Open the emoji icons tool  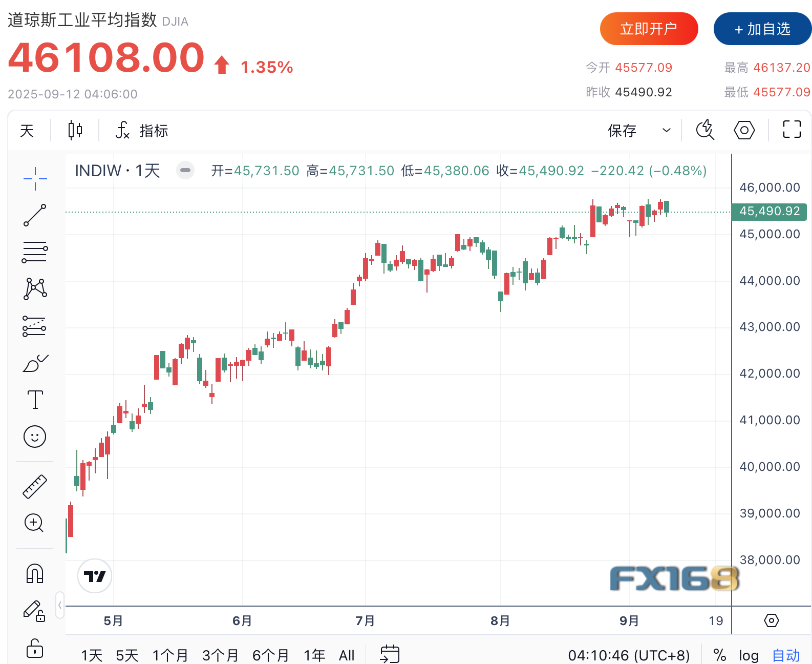pyautogui.click(x=35, y=437)
